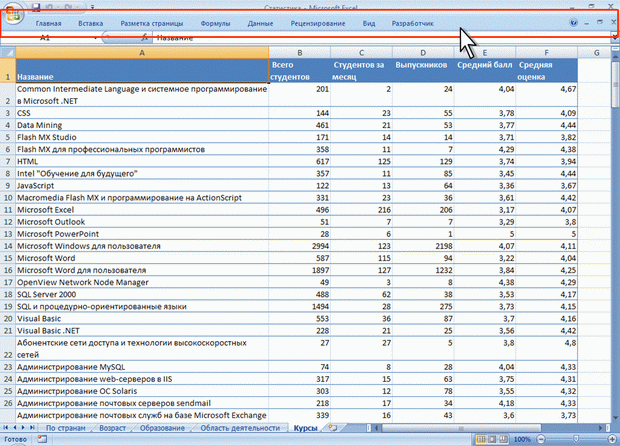Select header cell Всего студентов
Image resolution: width=620 pixels, height=446 pixels.
pyautogui.click(x=300, y=70)
